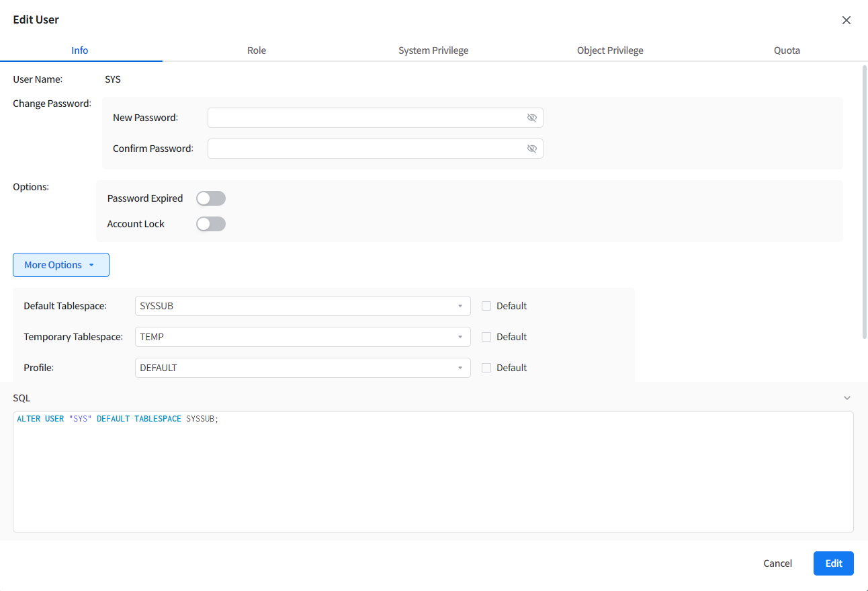Image resolution: width=868 pixels, height=591 pixels.
Task: Open the Profile DEFAULT dropdown
Action: pos(302,368)
